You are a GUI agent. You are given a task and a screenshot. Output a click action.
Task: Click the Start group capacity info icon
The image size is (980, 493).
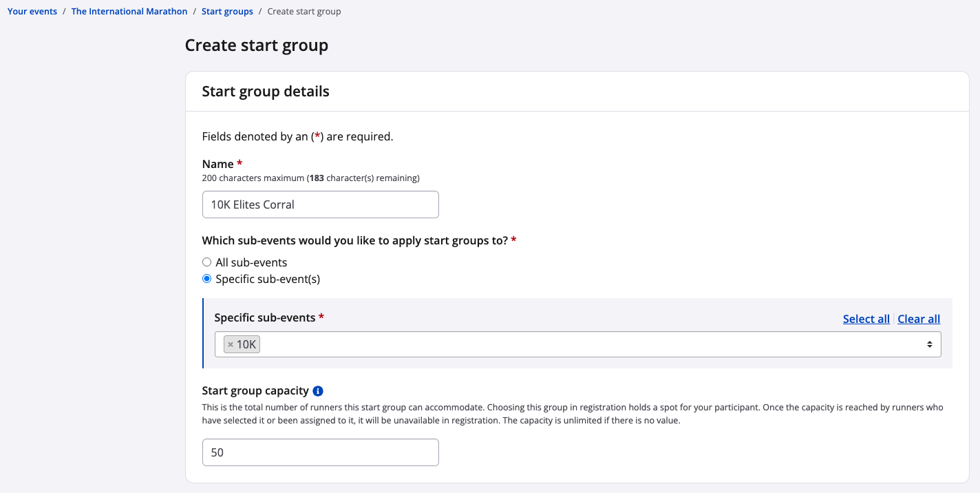pyautogui.click(x=318, y=391)
